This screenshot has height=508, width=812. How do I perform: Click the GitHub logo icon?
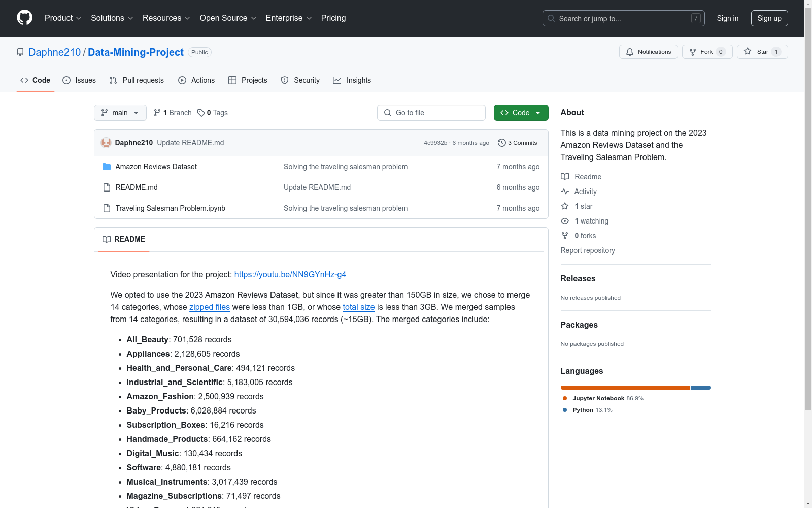(x=24, y=18)
